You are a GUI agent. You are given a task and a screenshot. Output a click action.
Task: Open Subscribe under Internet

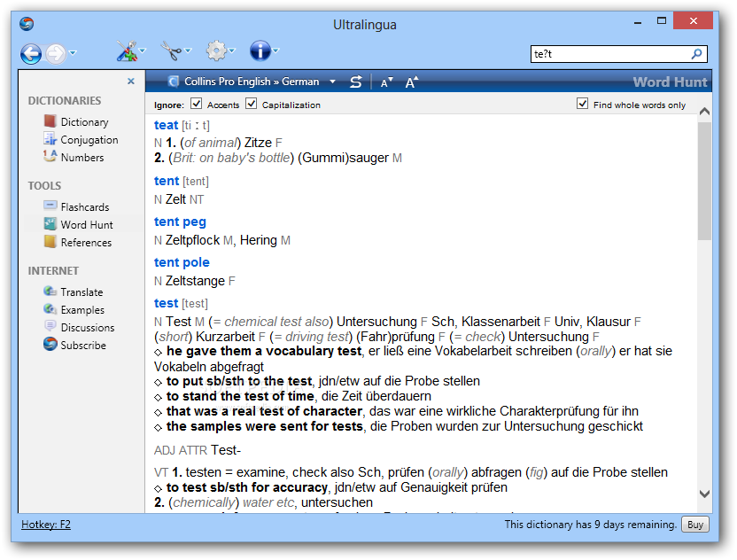[x=74, y=345]
